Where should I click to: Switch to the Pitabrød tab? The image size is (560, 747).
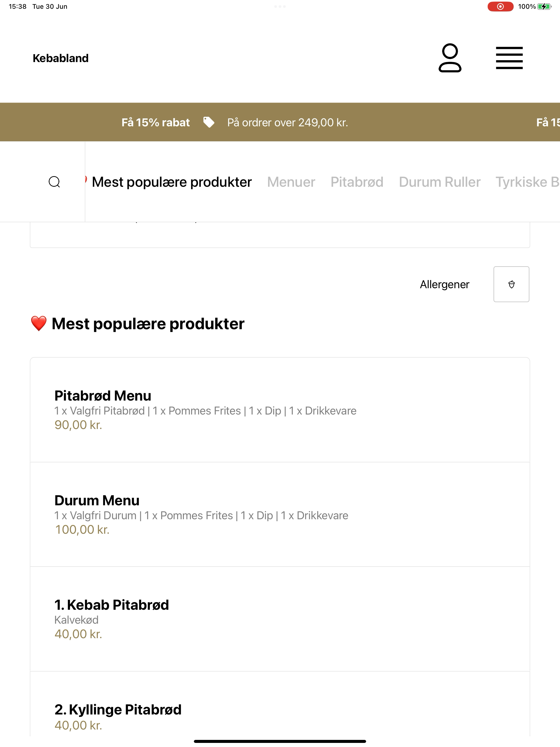tap(357, 182)
